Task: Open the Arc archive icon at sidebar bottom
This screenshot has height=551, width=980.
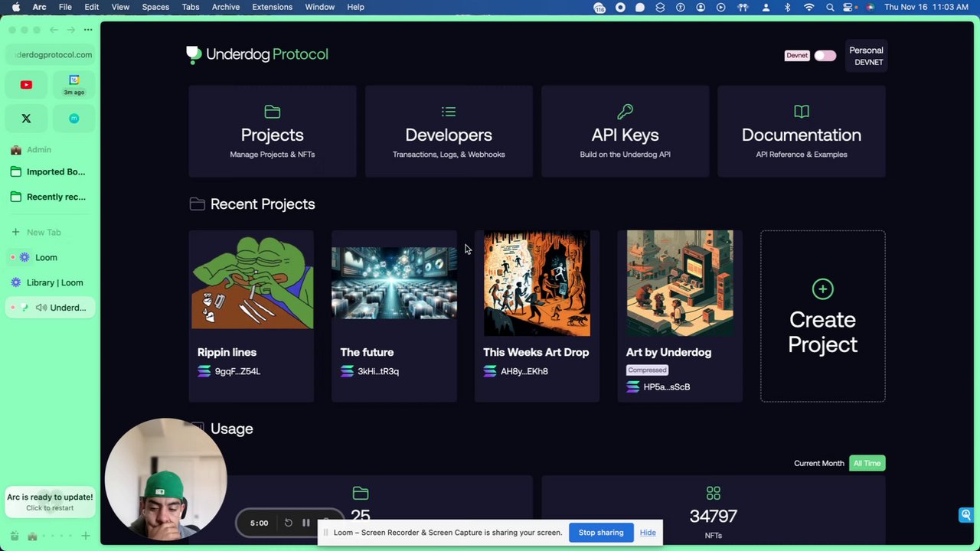Action: [15, 536]
